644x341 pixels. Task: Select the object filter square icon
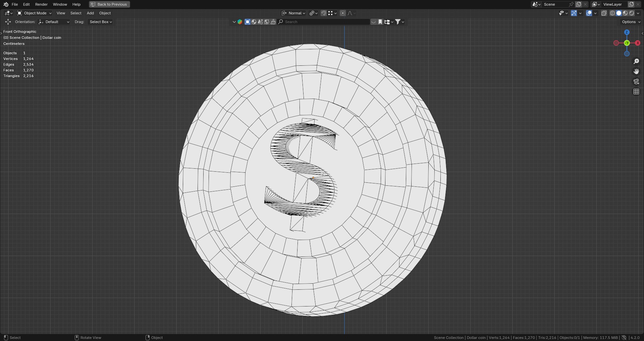click(248, 22)
